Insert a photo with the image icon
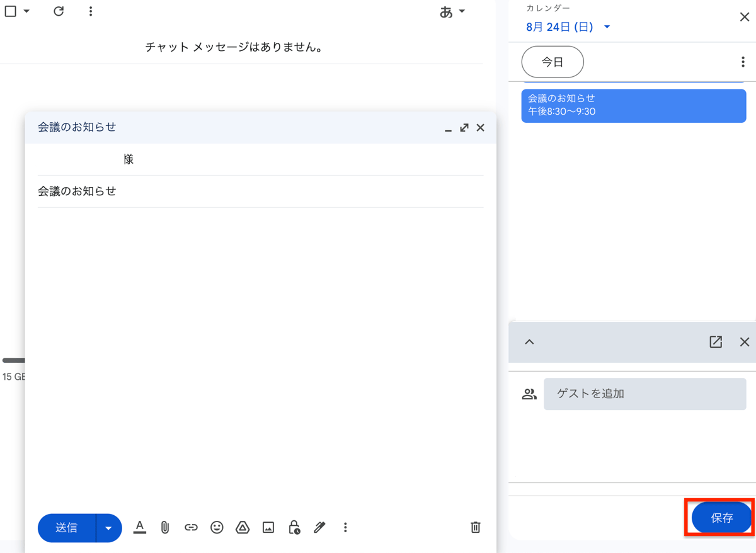The height and width of the screenshot is (553, 756). [x=268, y=527]
